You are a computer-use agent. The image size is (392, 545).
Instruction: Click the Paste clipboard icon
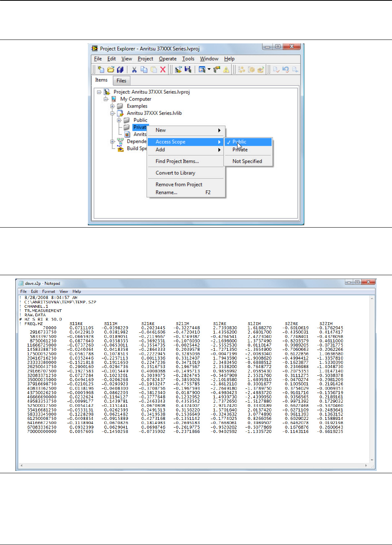coord(154,69)
